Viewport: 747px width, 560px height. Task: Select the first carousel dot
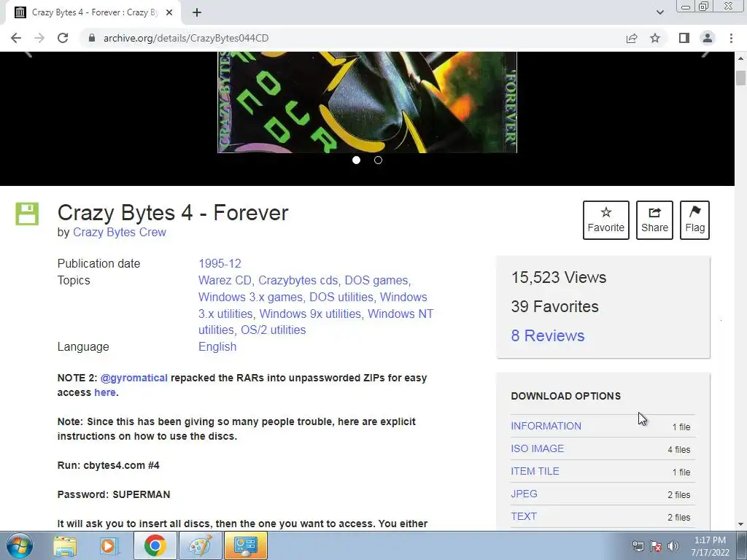click(x=356, y=160)
